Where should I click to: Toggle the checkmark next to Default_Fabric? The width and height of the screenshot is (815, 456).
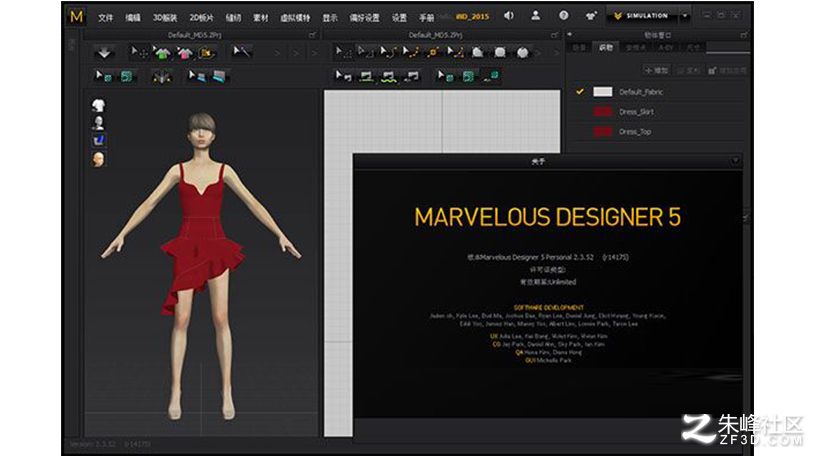pyautogui.click(x=580, y=92)
